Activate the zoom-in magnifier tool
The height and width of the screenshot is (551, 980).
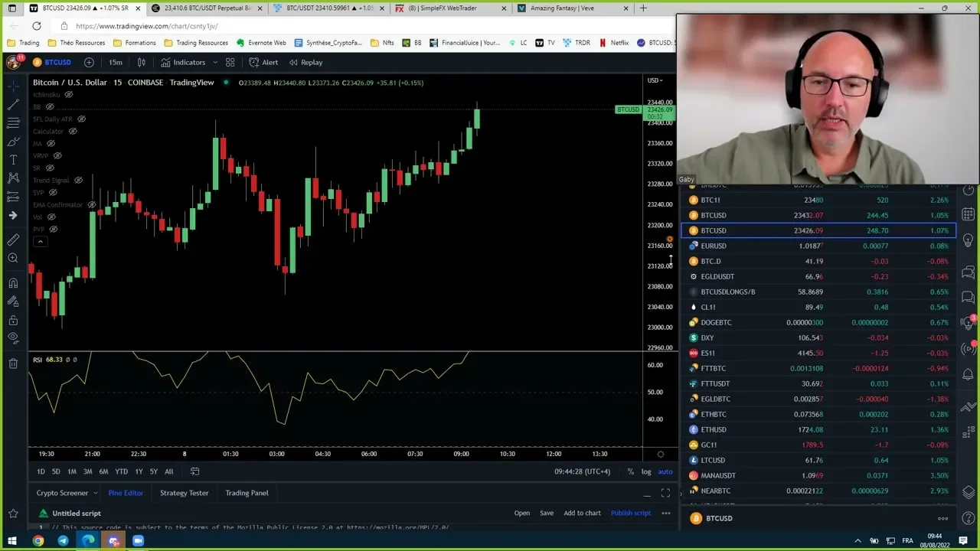point(13,258)
